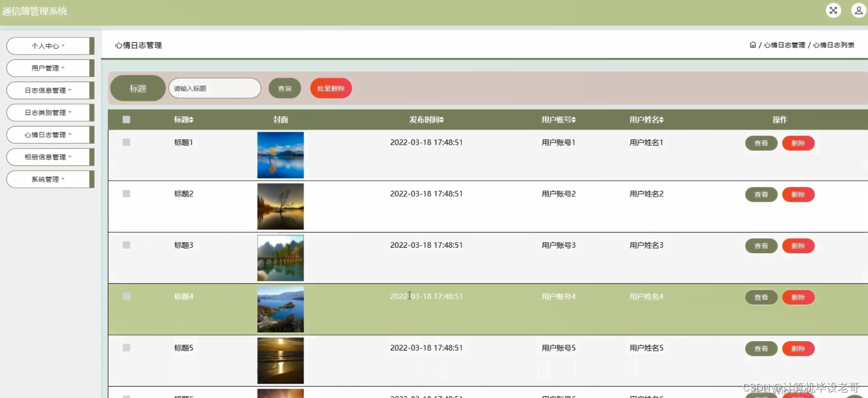Open the 标题2 cover image thumbnail

tap(281, 206)
